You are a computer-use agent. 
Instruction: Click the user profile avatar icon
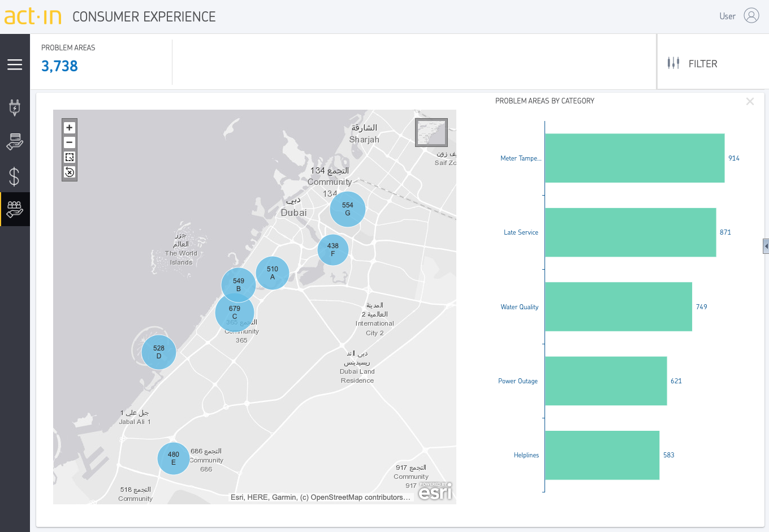(x=751, y=16)
